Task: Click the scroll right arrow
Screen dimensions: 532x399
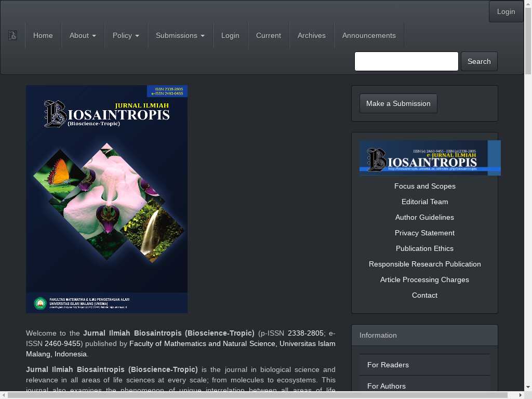Action: 521,395
